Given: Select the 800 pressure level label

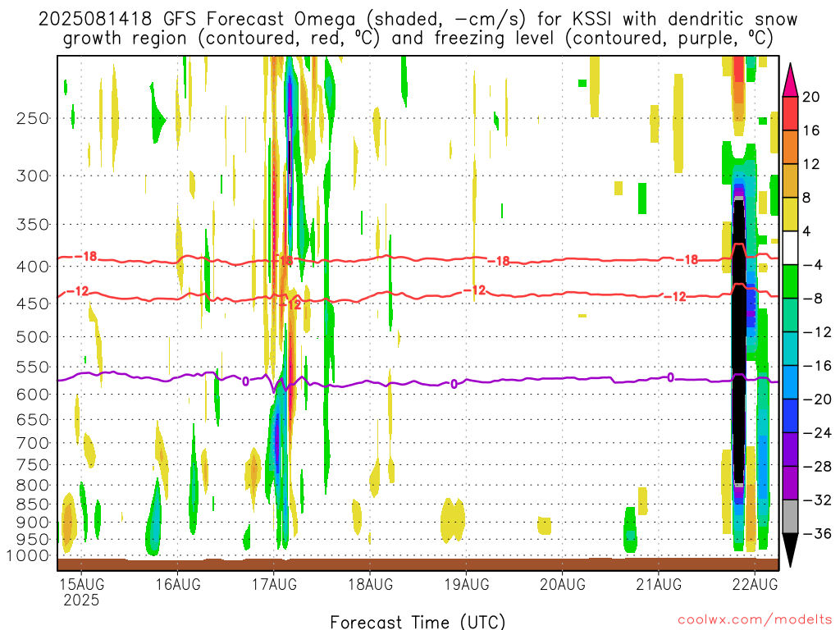Looking at the screenshot, I should pyautogui.click(x=33, y=486).
